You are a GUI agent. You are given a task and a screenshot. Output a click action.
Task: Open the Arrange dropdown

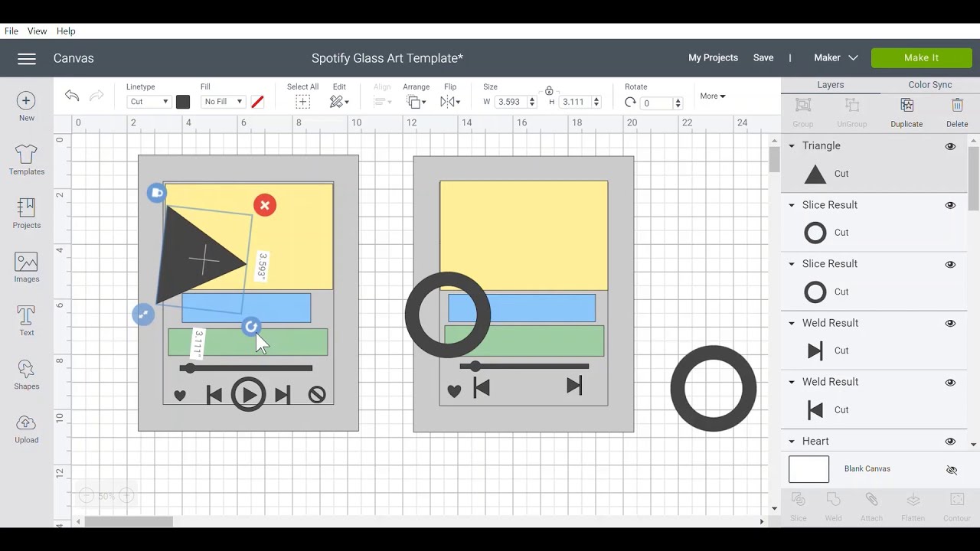point(416,102)
